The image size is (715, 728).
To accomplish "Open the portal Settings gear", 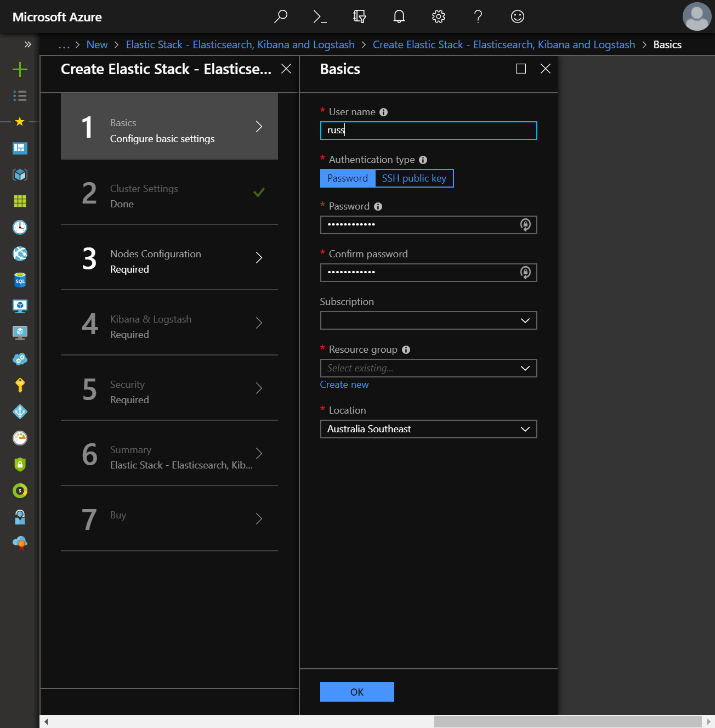I will point(438,16).
